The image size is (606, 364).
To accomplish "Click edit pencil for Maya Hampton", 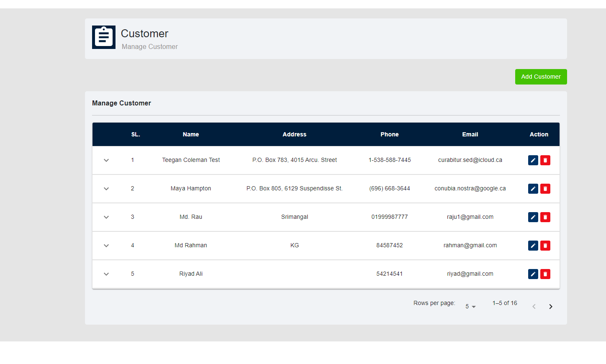I will (x=533, y=189).
